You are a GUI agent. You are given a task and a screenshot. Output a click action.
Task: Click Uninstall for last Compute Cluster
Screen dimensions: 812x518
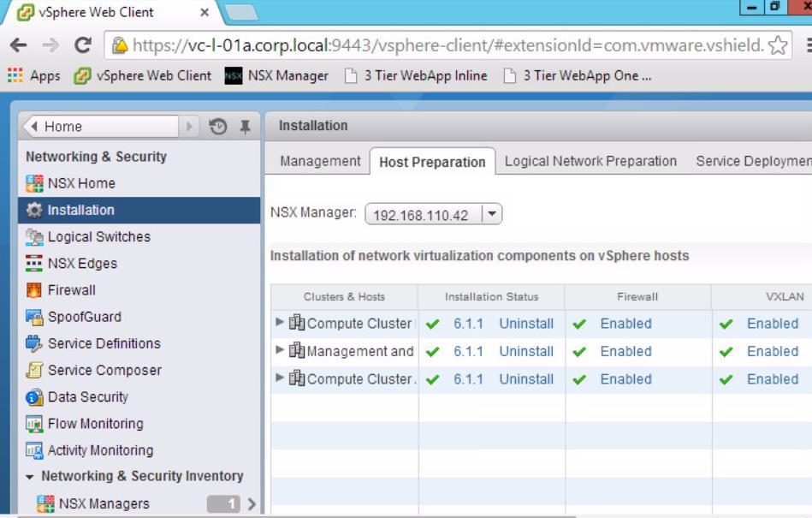click(x=526, y=379)
